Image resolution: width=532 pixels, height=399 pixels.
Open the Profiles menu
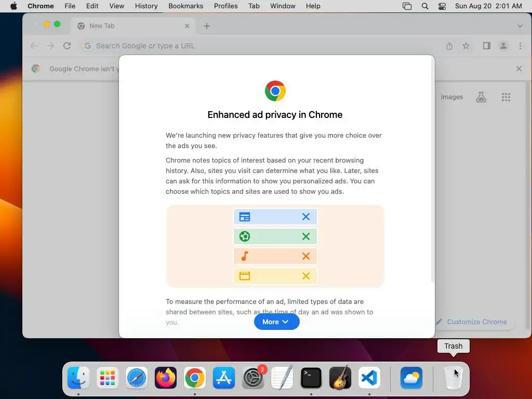(225, 6)
